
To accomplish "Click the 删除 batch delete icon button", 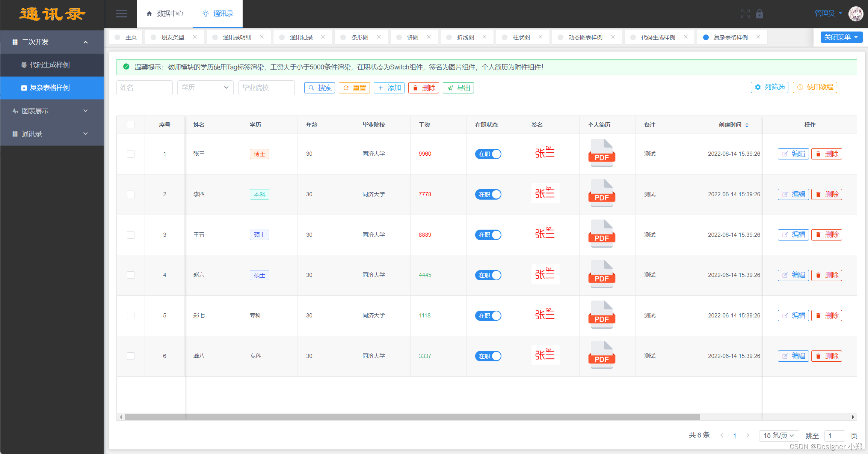I will [x=423, y=87].
